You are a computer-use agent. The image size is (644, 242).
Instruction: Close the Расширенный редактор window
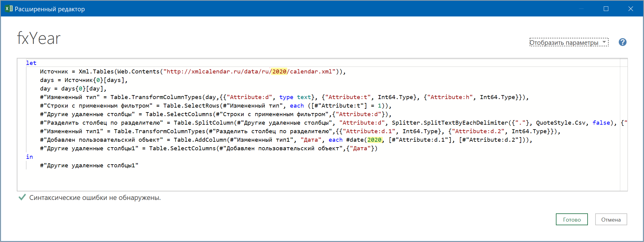(x=631, y=9)
